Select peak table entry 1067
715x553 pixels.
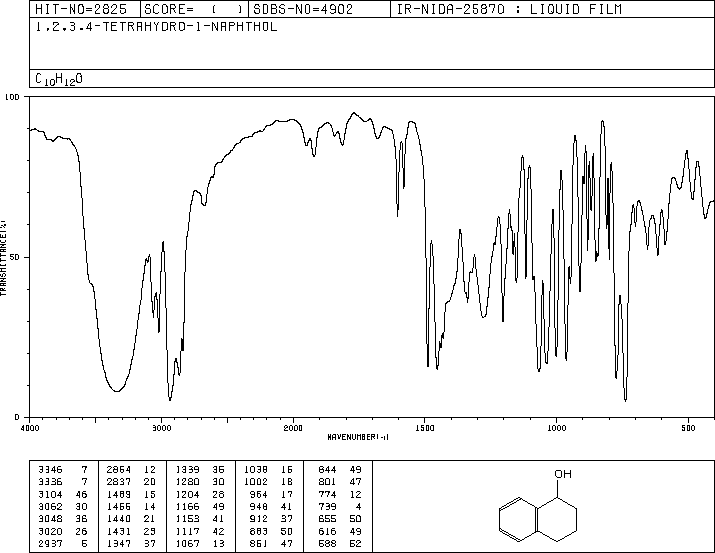(187, 543)
